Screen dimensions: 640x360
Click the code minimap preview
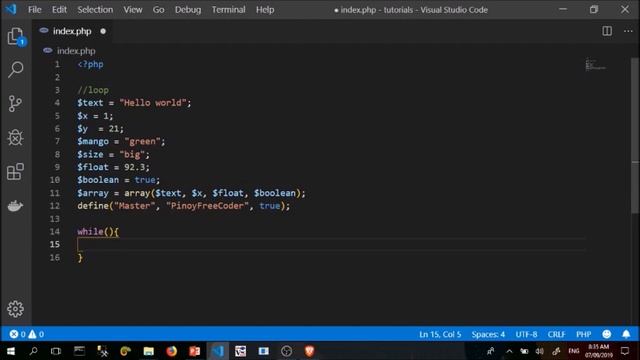tap(596, 64)
